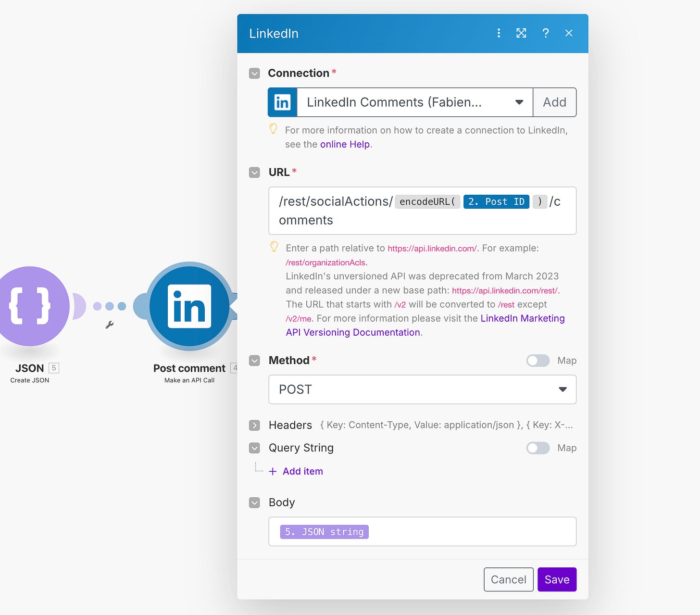The height and width of the screenshot is (615, 700).
Task: Click the Post comment module label
Action: pos(189,368)
